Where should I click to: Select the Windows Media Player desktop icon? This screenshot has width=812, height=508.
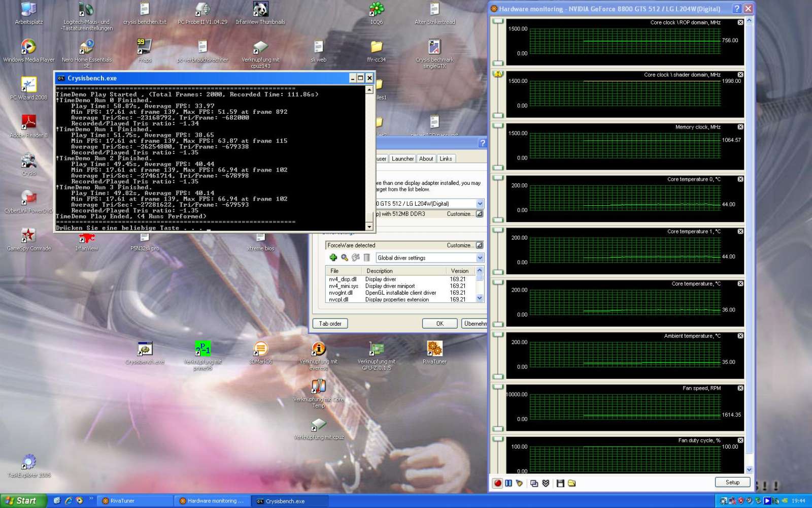pos(29,51)
